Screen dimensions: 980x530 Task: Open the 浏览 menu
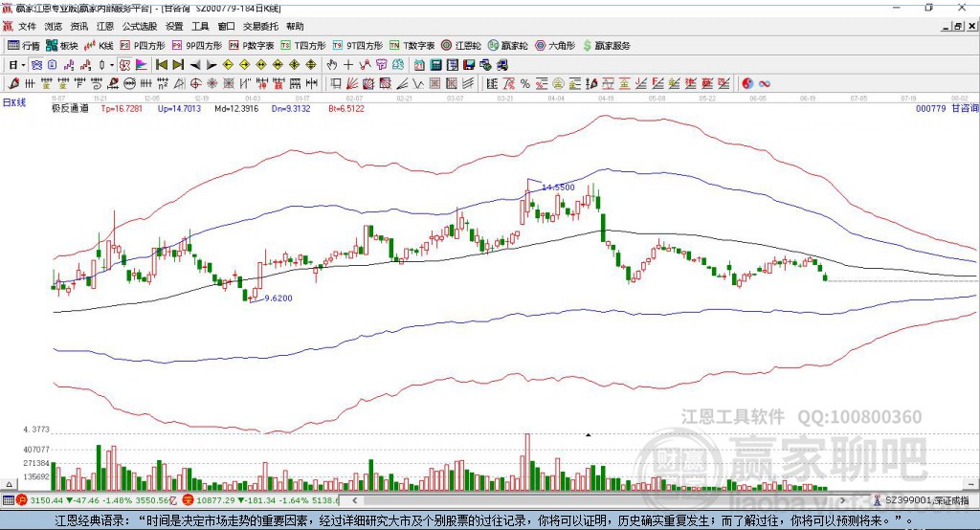pyautogui.click(x=54, y=26)
